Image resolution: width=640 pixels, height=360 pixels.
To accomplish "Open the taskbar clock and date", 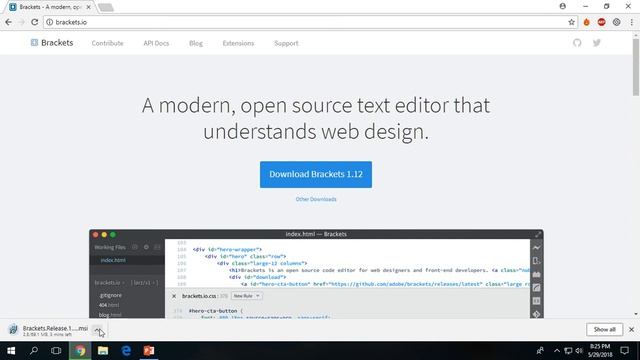I will [x=600, y=351].
